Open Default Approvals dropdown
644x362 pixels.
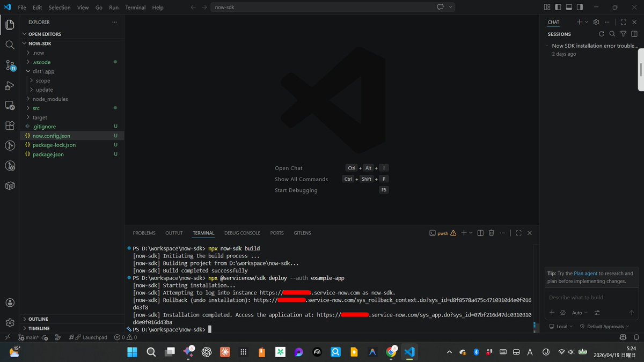(604, 326)
